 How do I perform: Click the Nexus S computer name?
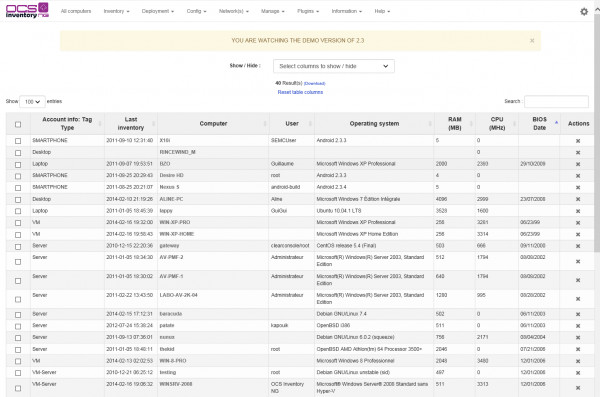tap(170, 187)
